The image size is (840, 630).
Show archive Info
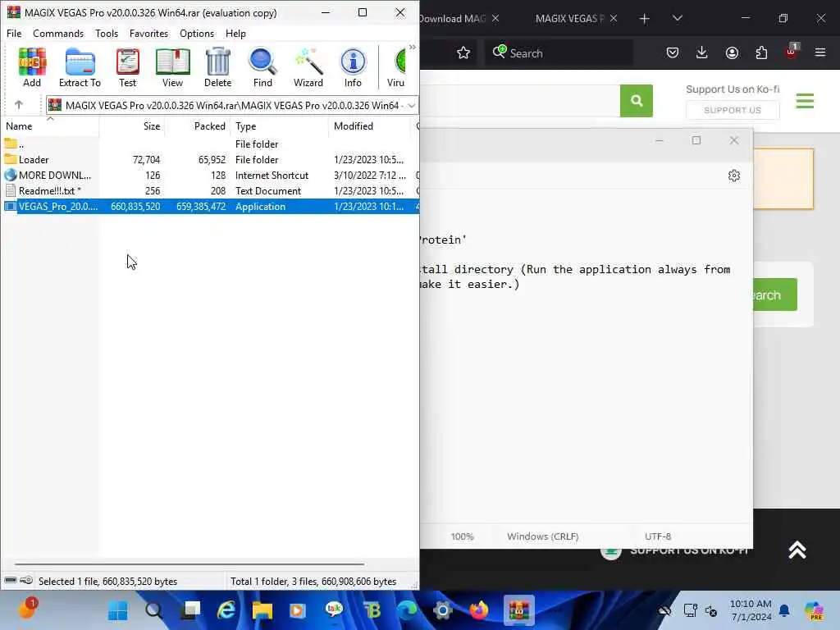pyautogui.click(x=353, y=67)
